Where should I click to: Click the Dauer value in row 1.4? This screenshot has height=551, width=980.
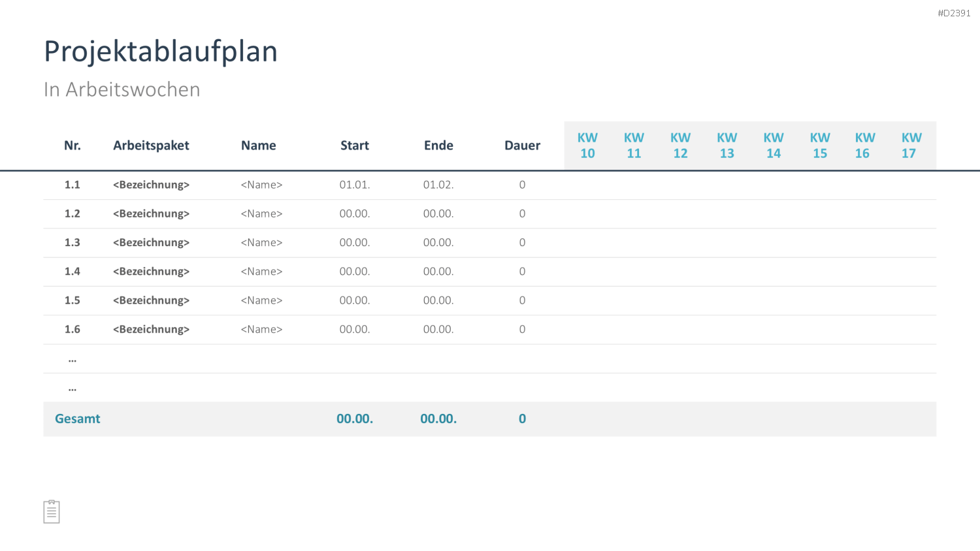pos(522,272)
